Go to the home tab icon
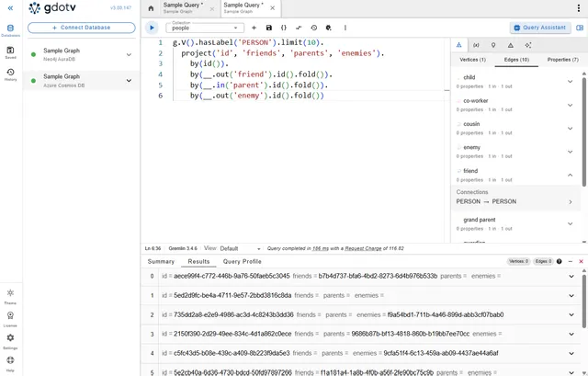 [151, 8]
